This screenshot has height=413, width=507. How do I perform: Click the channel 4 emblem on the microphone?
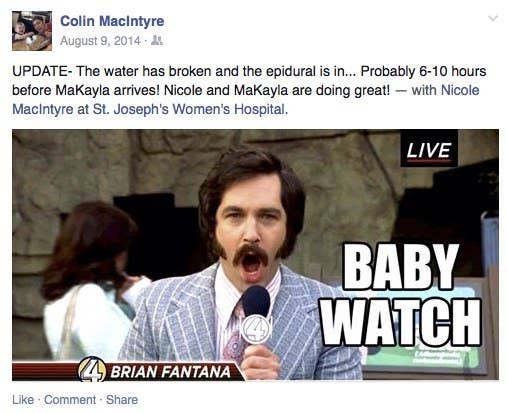click(256, 329)
